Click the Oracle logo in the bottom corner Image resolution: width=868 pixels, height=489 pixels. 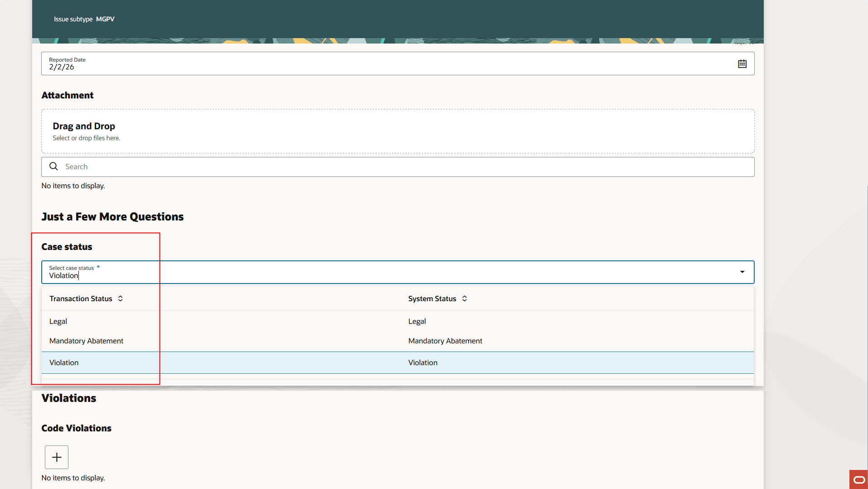point(858,479)
